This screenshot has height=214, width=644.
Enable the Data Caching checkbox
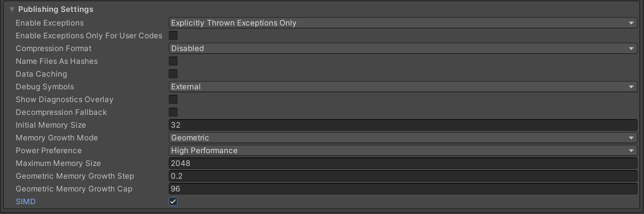(173, 74)
